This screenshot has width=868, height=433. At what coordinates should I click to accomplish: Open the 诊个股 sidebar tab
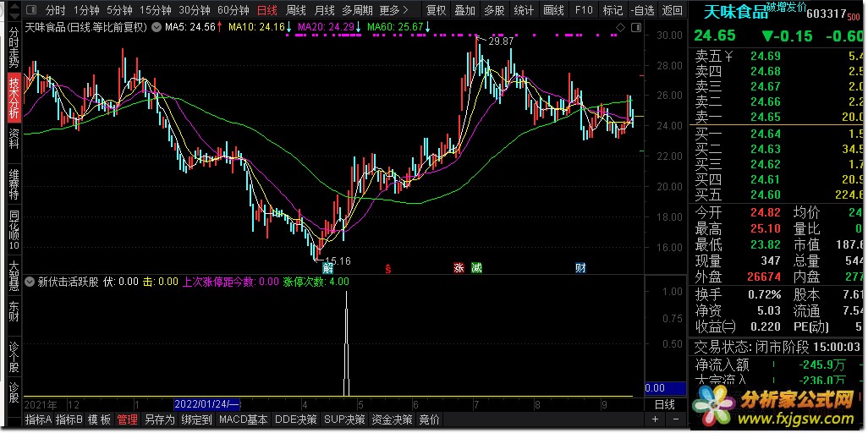[x=14, y=355]
